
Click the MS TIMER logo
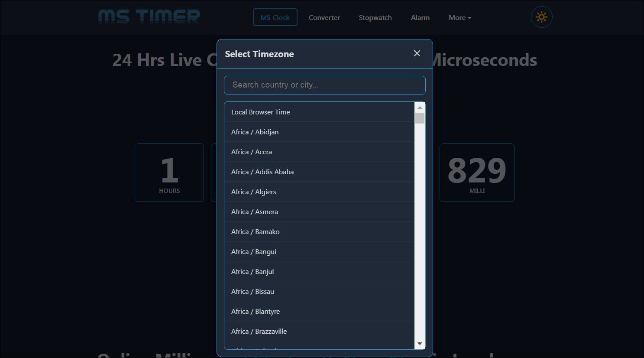tap(149, 17)
